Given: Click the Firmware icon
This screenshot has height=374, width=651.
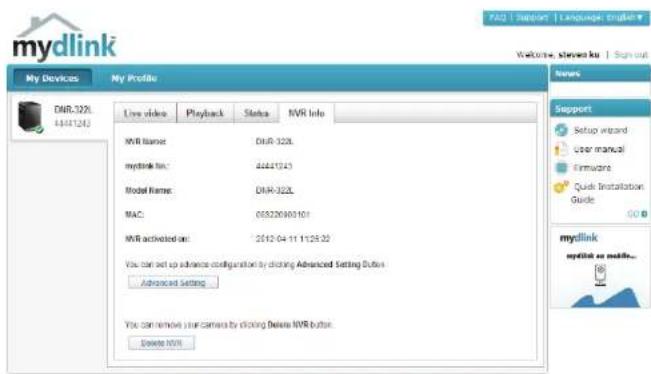Looking at the screenshot, I should 561,168.
